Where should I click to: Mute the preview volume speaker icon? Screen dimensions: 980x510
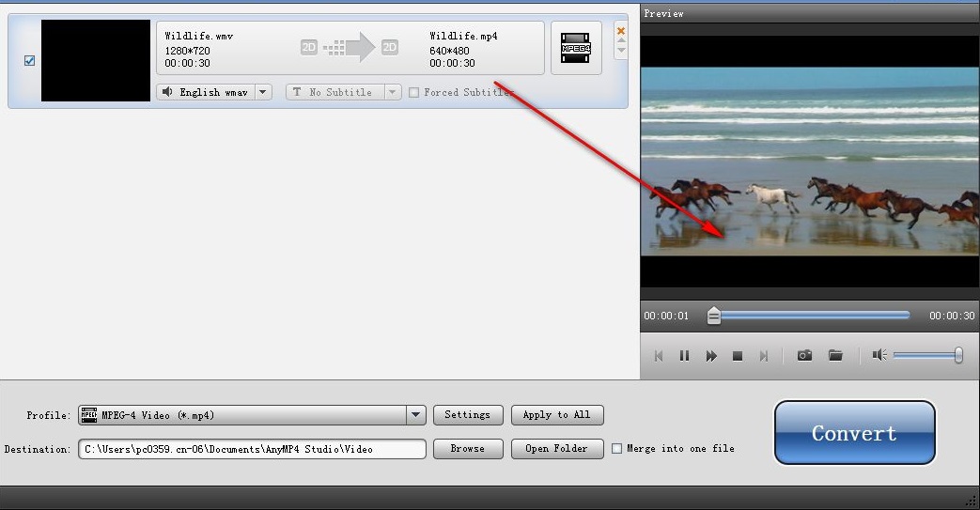pos(879,355)
